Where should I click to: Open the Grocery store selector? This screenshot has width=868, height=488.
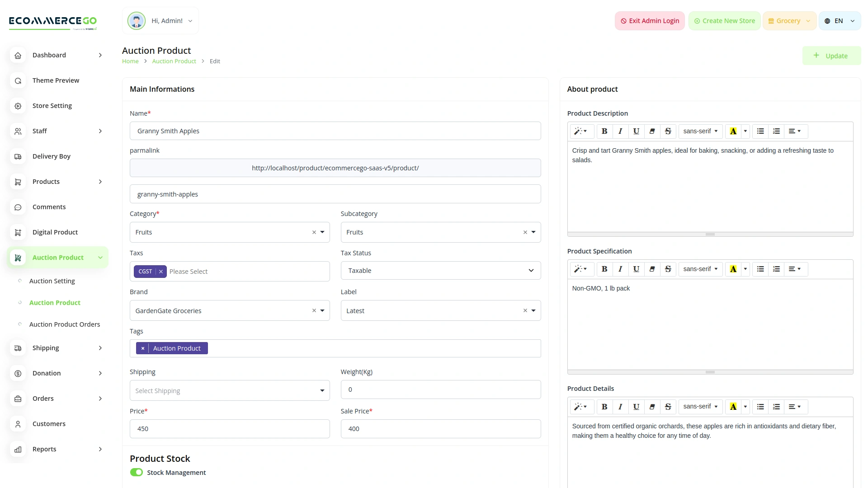coord(789,21)
